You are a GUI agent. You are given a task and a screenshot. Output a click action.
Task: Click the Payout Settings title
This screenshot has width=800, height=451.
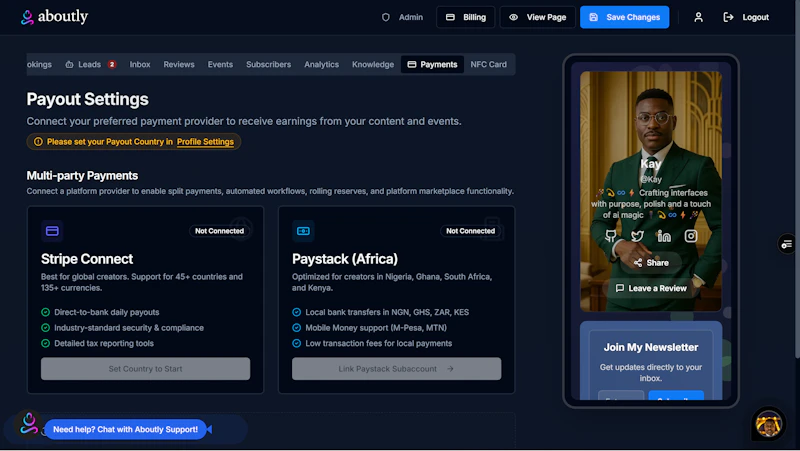coord(87,99)
